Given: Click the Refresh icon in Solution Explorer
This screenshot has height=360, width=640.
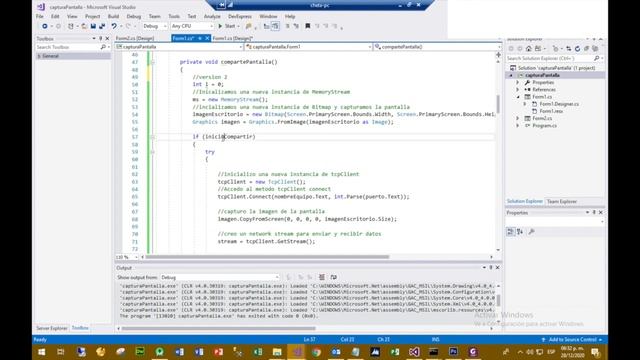Looking at the screenshot, I should (x=577, y=49).
